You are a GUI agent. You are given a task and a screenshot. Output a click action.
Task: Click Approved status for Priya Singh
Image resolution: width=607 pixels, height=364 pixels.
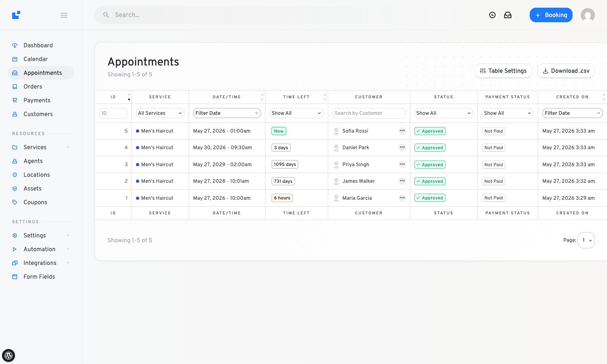(x=430, y=165)
